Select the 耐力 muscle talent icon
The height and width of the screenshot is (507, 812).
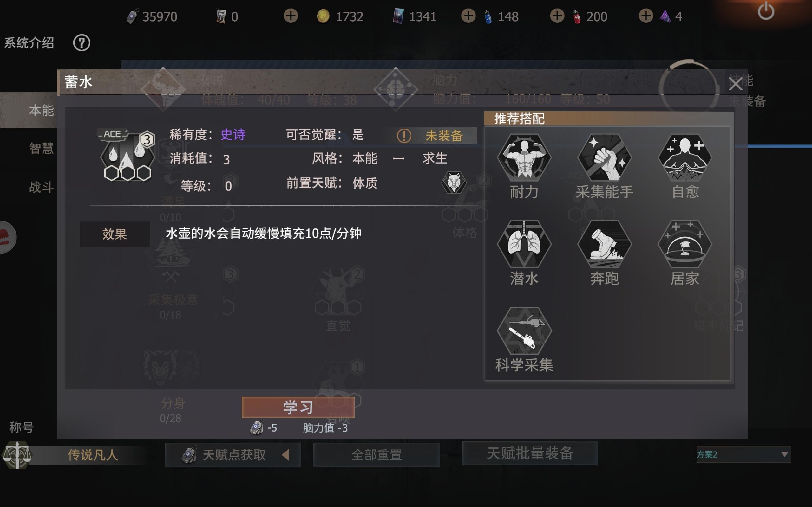click(524, 157)
